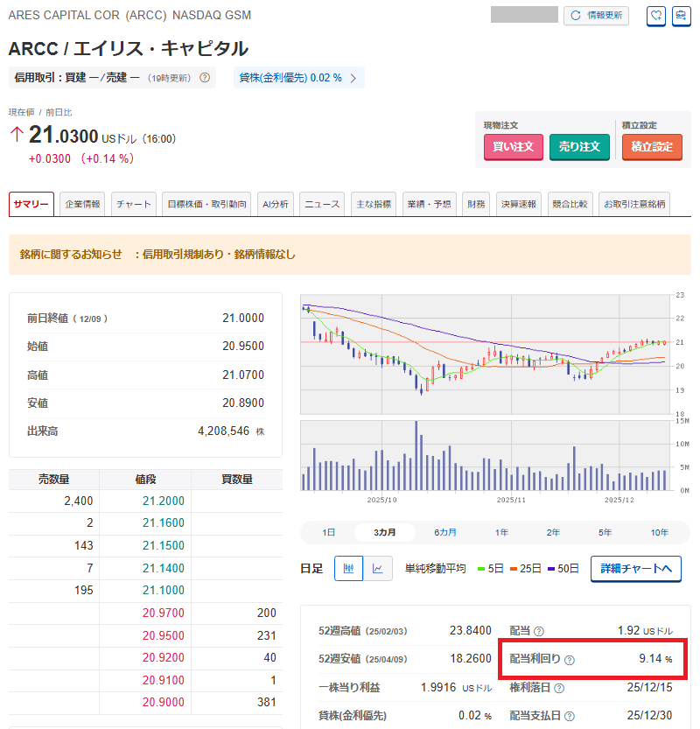Open the AI分析 tab
Screen dimensions: 700x729
[x=275, y=204]
